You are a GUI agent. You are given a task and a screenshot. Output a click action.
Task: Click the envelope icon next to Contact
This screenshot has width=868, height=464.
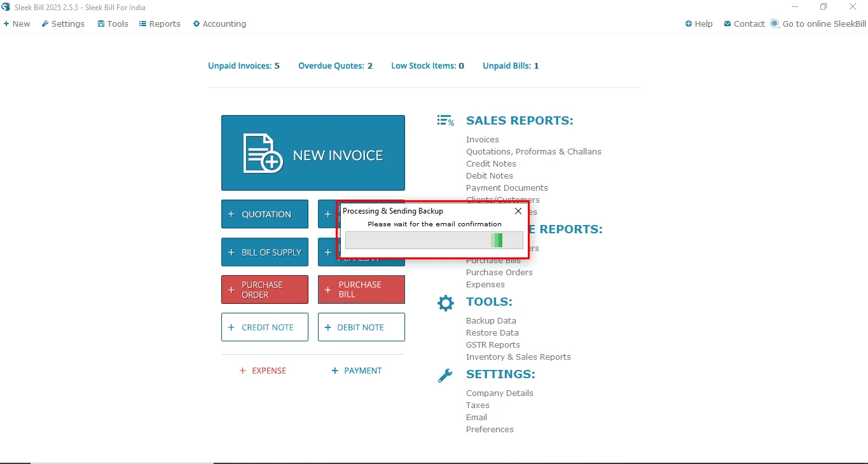[x=727, y=24]
